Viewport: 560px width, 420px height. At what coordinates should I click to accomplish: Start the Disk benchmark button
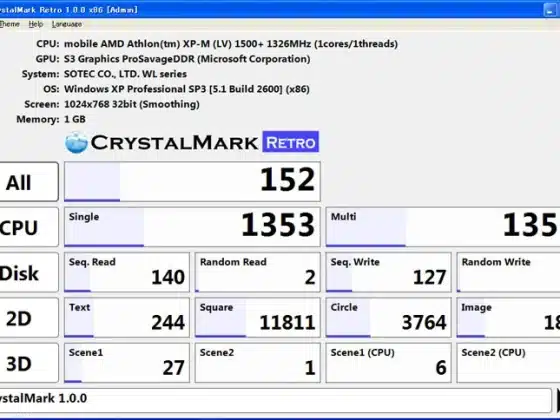coord(29,272)
